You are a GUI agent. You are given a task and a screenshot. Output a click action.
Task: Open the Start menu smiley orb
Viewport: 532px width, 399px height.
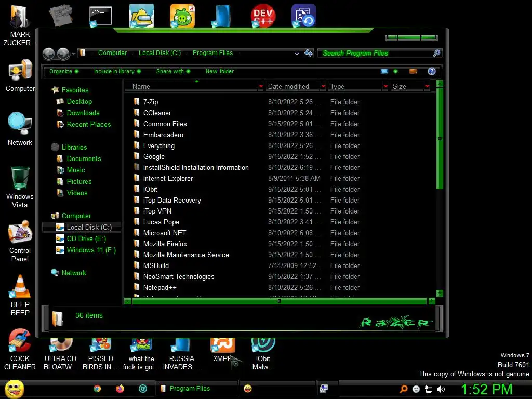[14, 389]
